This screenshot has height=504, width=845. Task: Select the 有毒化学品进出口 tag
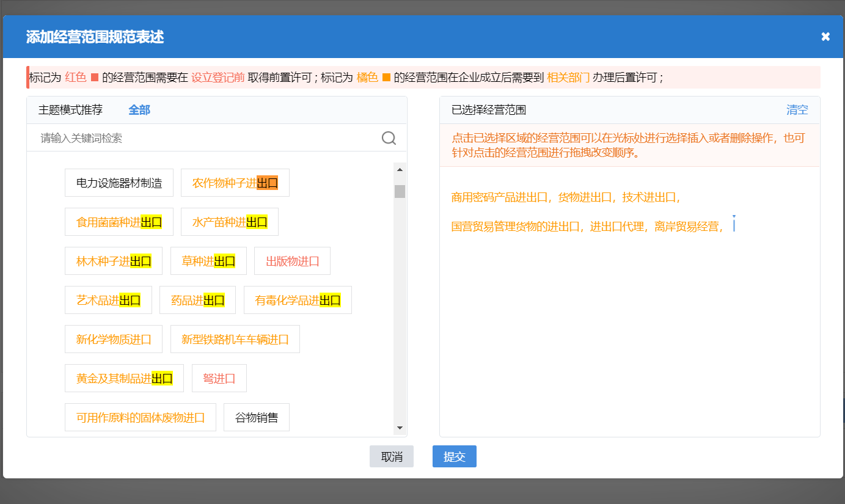click(298, 300)
